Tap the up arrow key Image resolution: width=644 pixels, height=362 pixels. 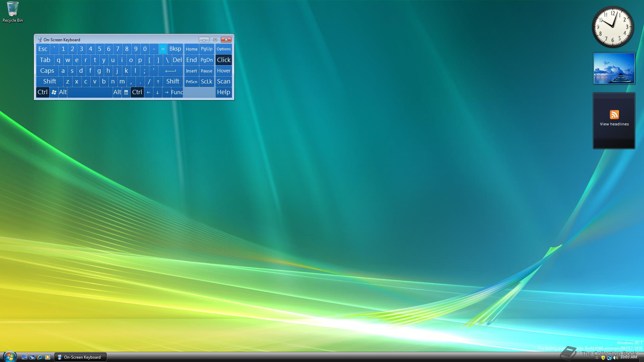(x=158, y=81)
